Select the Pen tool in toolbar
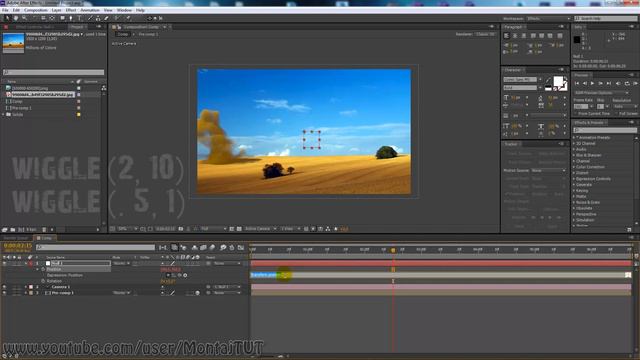Image resolution: width=640 pixels, height=360 pixels. 71,18
